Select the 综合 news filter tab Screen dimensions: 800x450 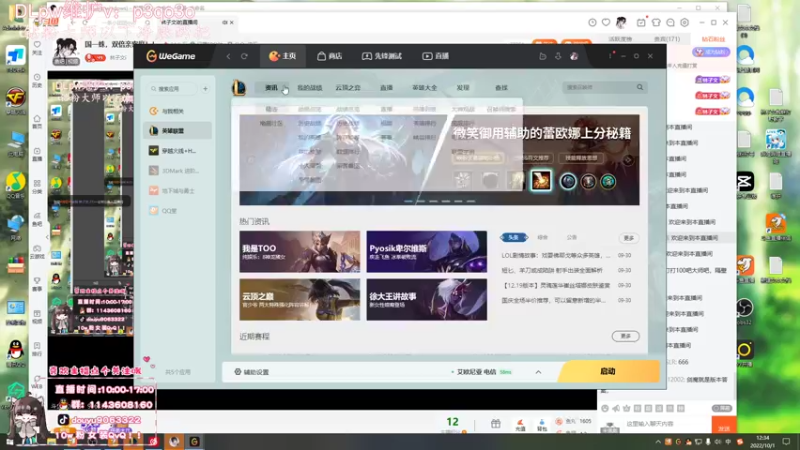(x=542, y=237)
